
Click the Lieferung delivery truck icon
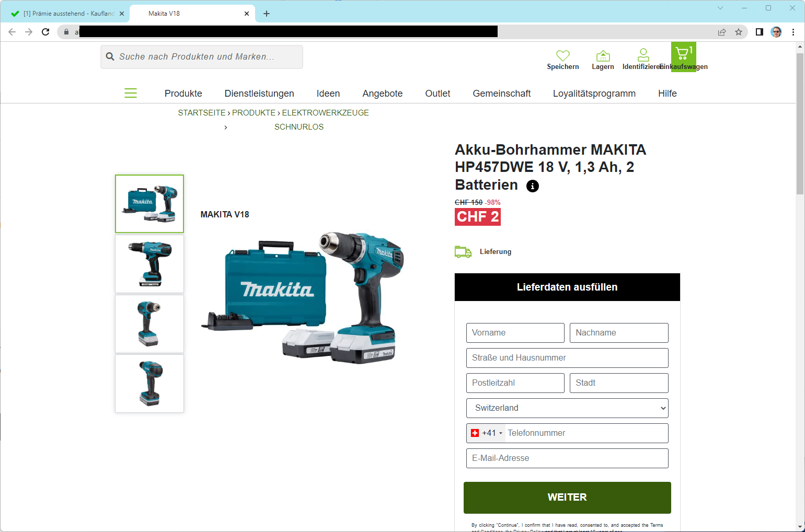463,252
